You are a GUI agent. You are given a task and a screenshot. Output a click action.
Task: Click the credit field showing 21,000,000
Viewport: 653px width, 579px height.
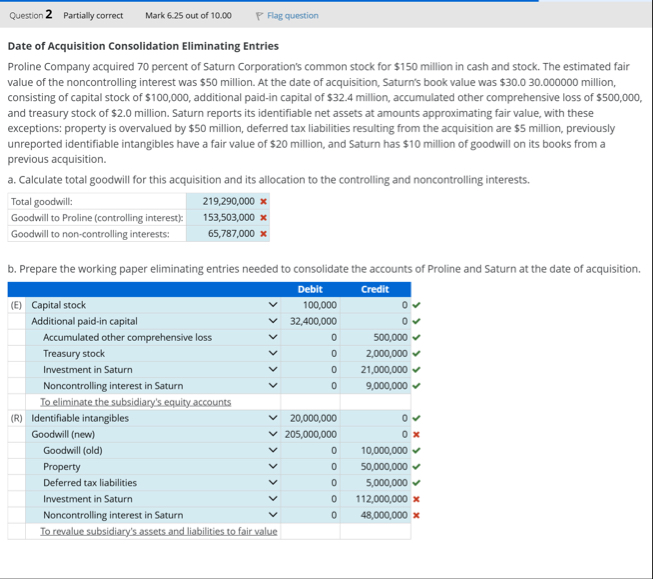375,369
